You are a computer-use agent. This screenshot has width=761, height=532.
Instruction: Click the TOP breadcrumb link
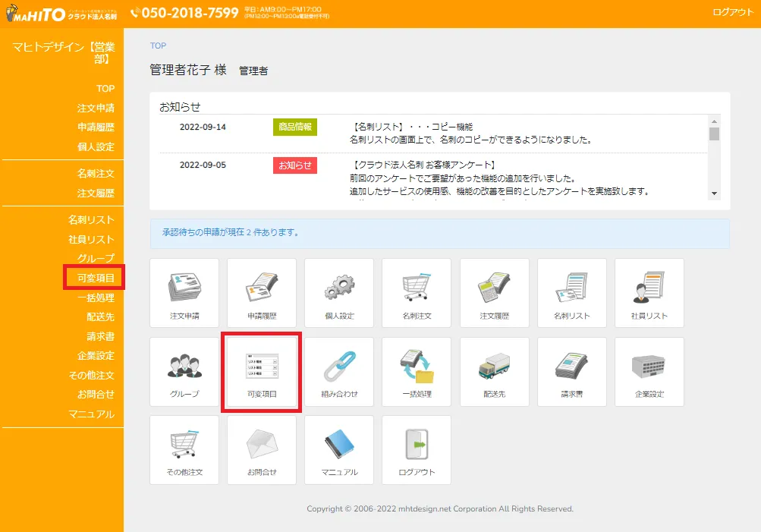158,46
